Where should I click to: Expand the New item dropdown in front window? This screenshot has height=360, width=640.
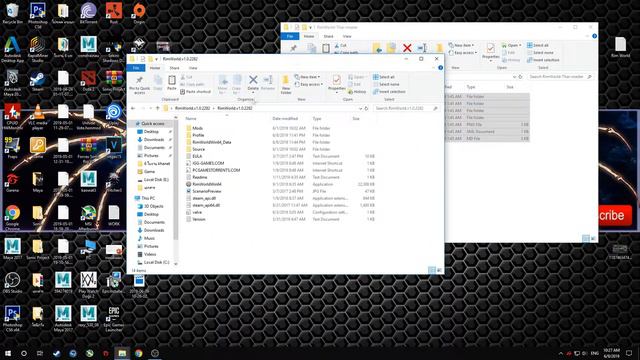pyautogui.click(x=308, y=77)
